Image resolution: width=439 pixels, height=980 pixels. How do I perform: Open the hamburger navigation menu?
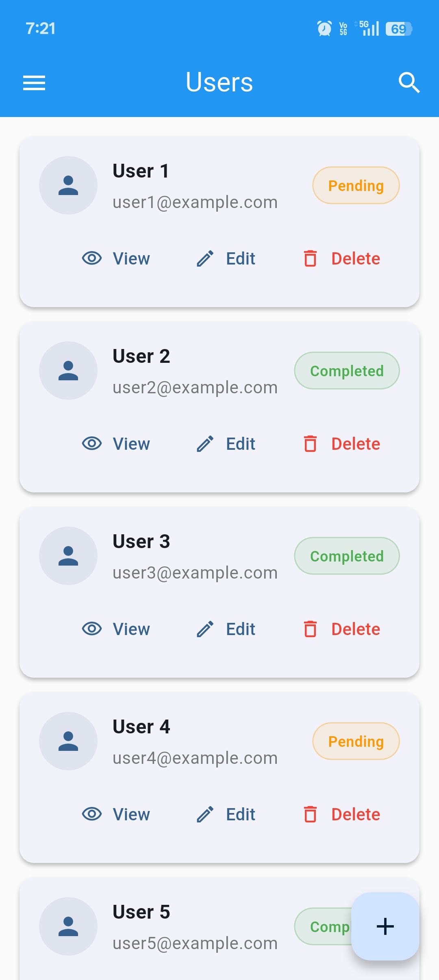[34, 83]
